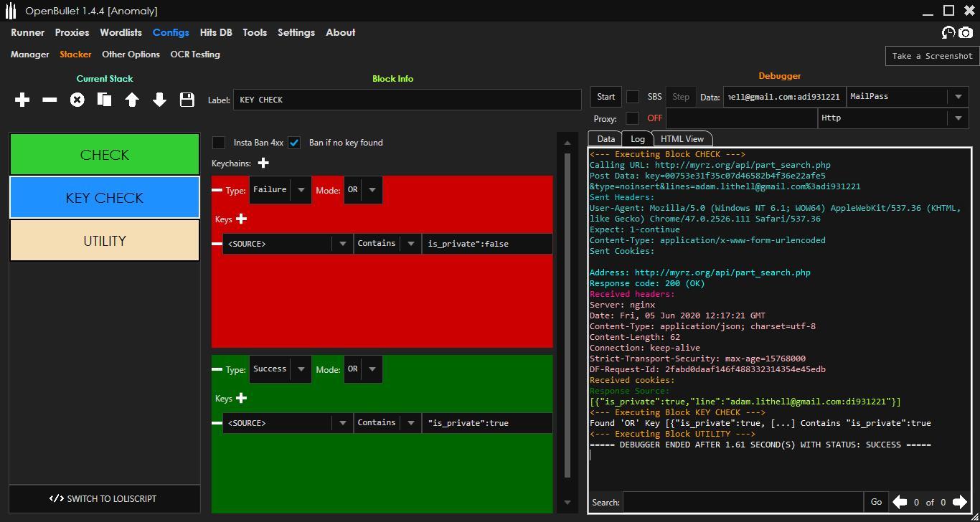Add a new keychain with plus icon
Screen dimensions: 980x522
tap(263, 163)
